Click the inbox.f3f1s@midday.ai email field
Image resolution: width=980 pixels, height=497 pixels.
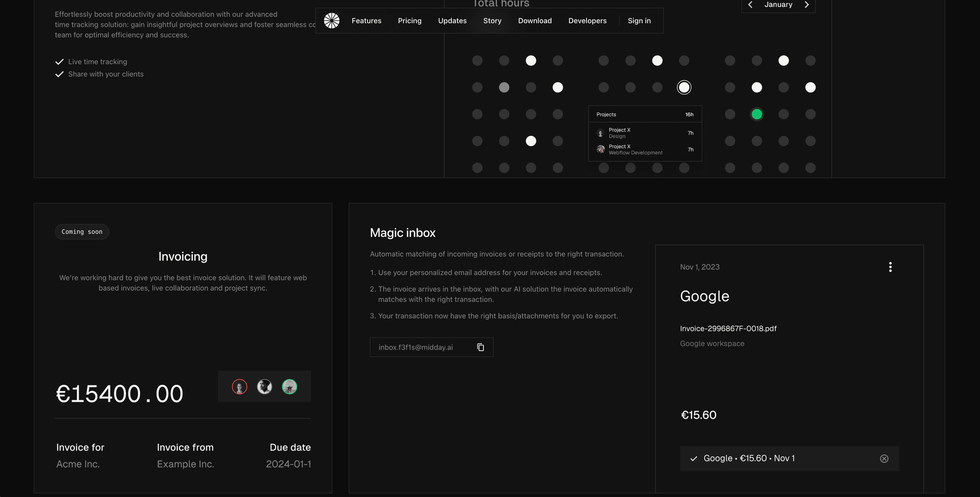[416, 347]
